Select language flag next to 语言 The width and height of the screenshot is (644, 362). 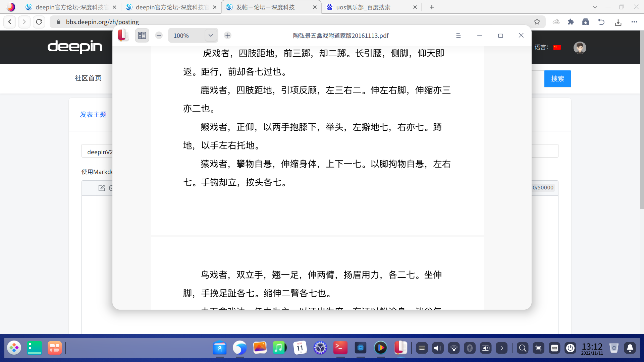point(557,48)
